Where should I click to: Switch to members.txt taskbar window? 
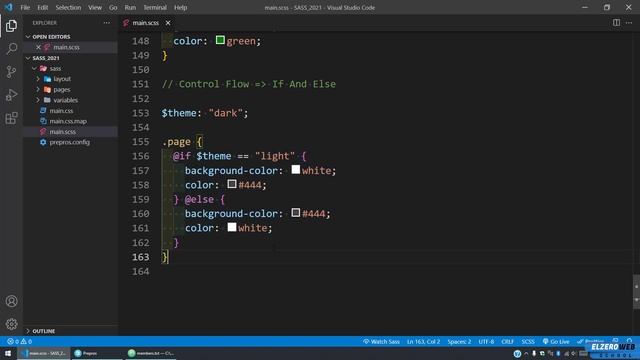[151, 353]
